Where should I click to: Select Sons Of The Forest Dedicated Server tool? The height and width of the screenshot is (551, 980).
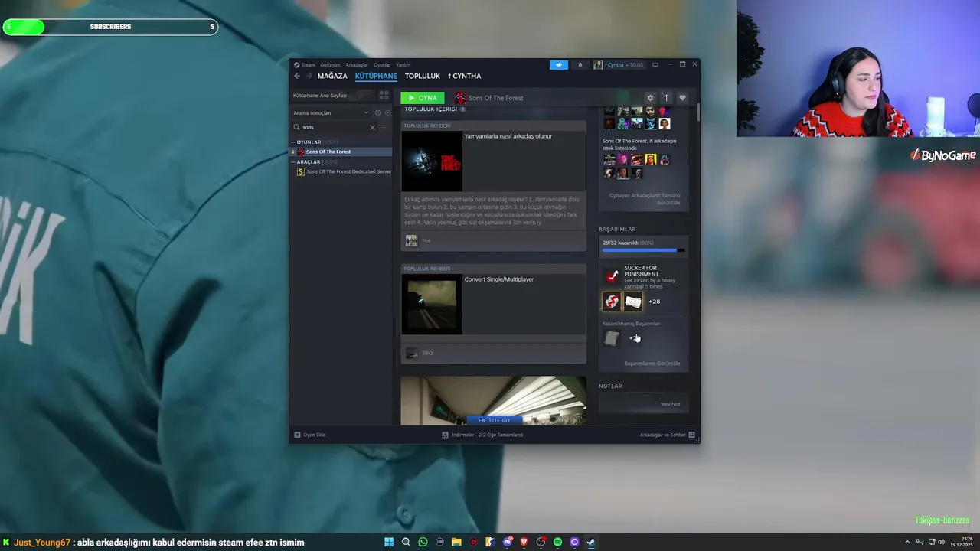tap(344, 171)
